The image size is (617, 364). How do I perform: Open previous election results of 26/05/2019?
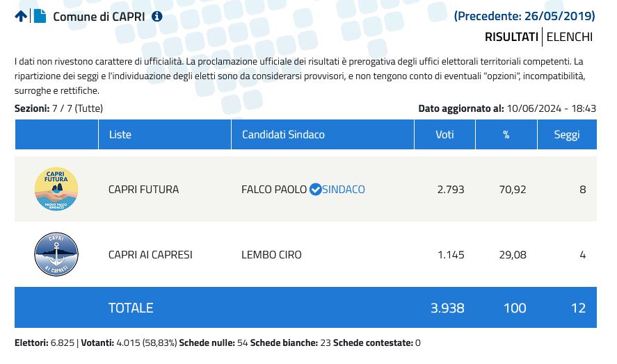click(524, 16)
